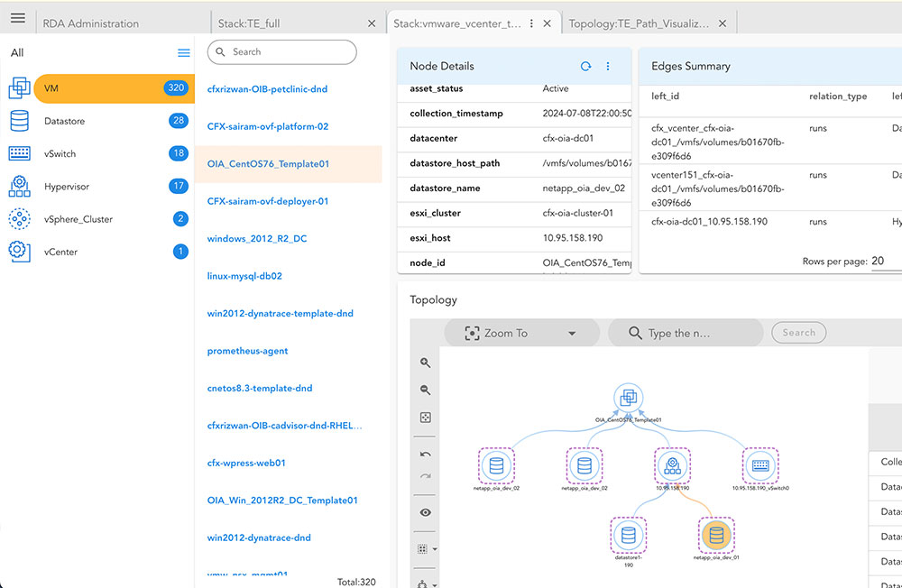This screenshot has width=902, height=588.
Task: Open cfxrizwan-OIB-petclinic-dnd VM link
Action: point(267,89)
